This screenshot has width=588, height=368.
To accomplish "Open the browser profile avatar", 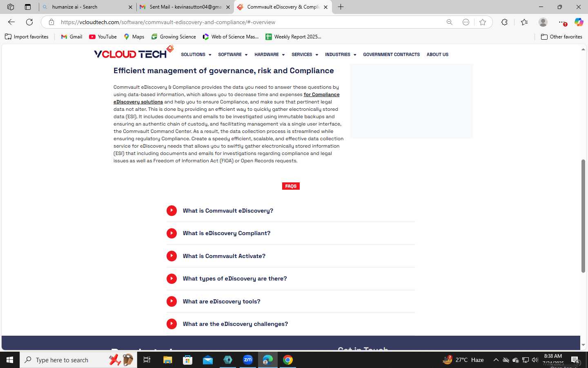I will pyautogui.click(x=543, y=22).
